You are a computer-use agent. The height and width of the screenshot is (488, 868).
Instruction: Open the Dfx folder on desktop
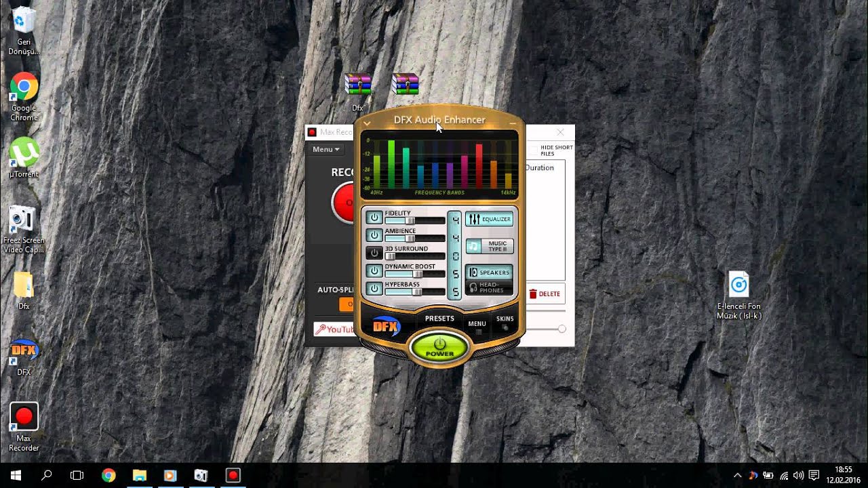coord(24,290)
